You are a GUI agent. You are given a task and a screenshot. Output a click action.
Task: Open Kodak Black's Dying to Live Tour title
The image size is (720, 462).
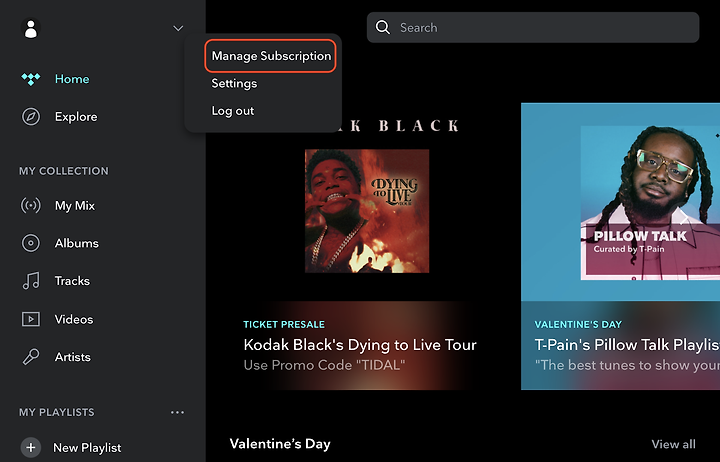(x=360, y=344)
